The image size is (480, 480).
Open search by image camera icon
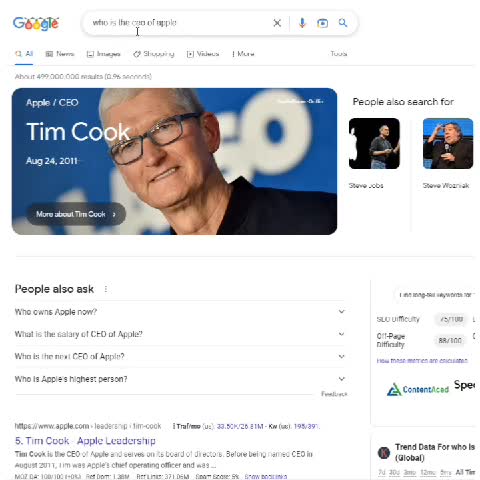(322, 23)
